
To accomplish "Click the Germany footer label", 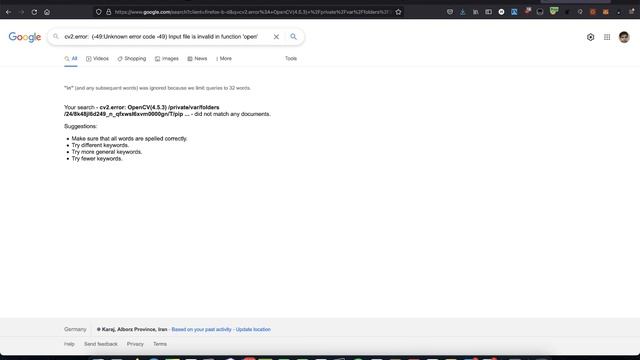I will [75, 329].
